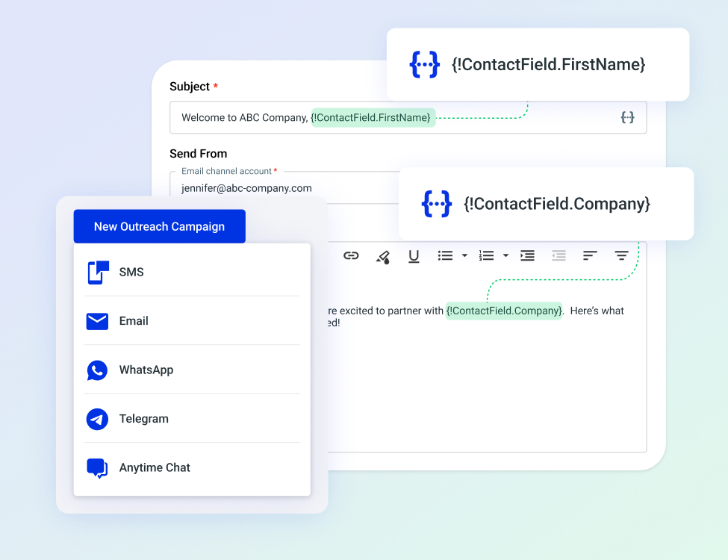
Task: Click the New Outreach Campaign button
Action: tap(159, 226)
